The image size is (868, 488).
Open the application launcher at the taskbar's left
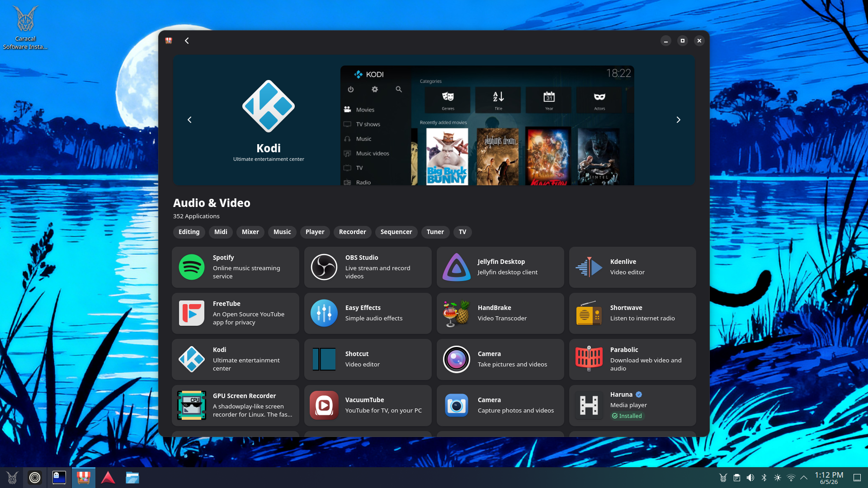(x=12, y=478)
